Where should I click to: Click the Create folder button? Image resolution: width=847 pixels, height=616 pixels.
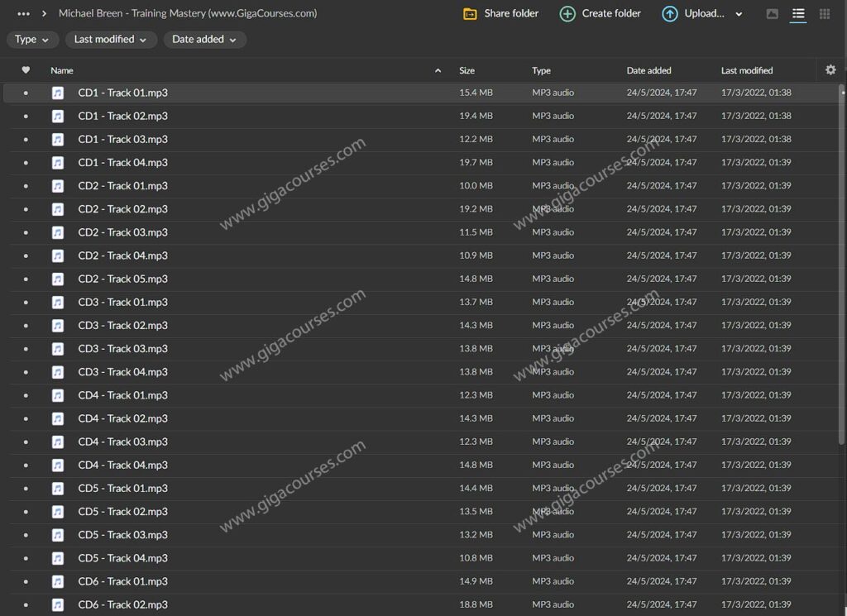point(601,14)
